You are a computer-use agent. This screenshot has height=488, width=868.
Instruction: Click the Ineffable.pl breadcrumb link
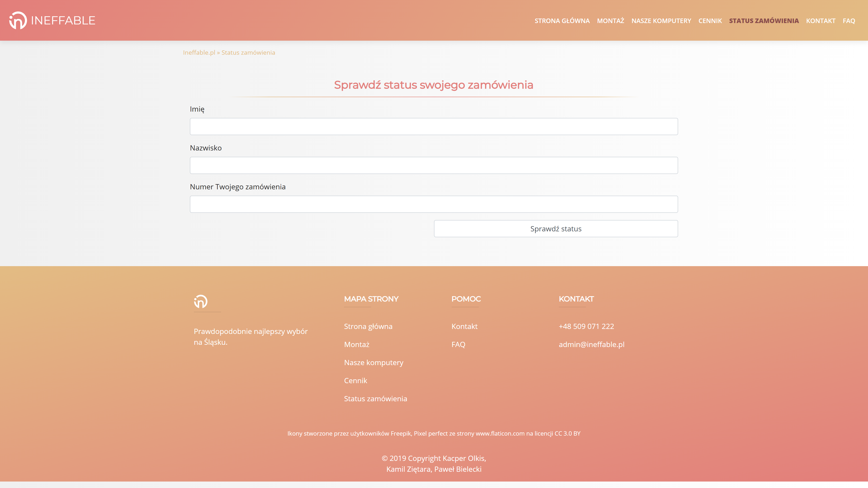[199, 52]
